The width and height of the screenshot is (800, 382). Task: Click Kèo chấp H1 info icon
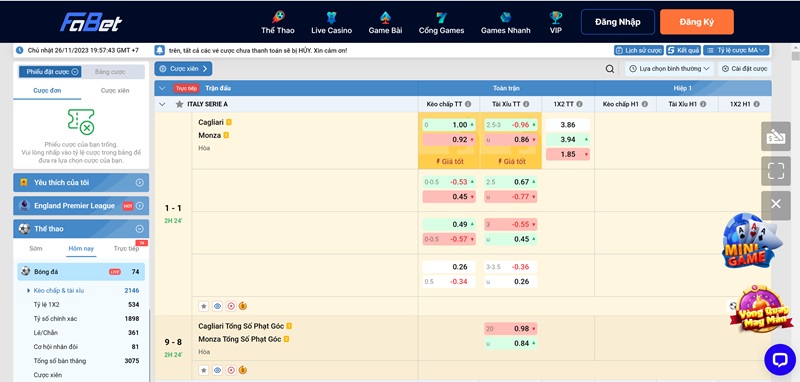point(644,104)
